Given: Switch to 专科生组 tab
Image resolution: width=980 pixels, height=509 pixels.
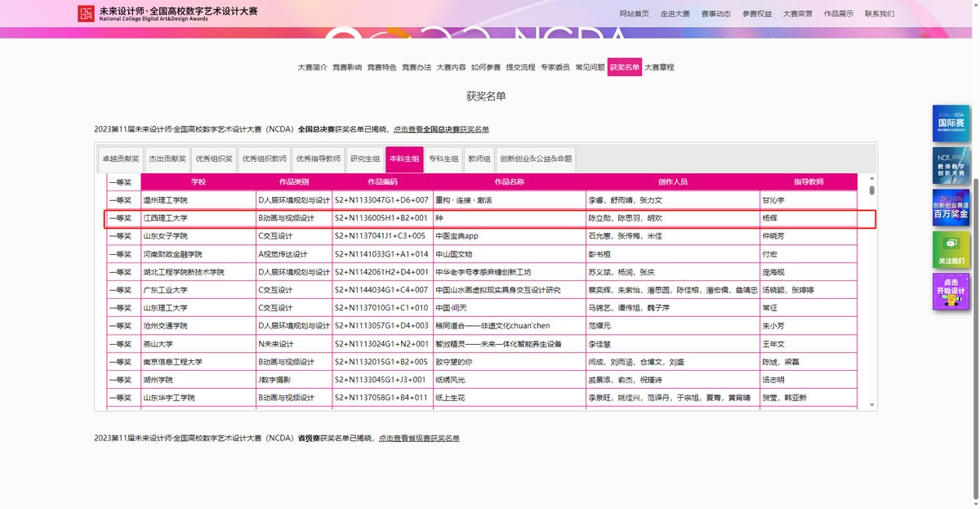Looking at the screenshot, I should click(x=444, y=159).
